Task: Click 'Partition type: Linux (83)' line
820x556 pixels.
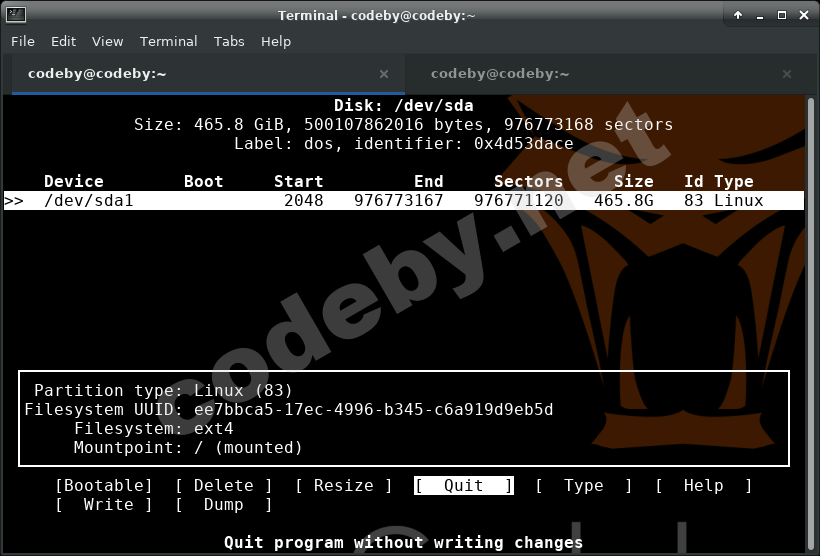Action: (163, 390)
